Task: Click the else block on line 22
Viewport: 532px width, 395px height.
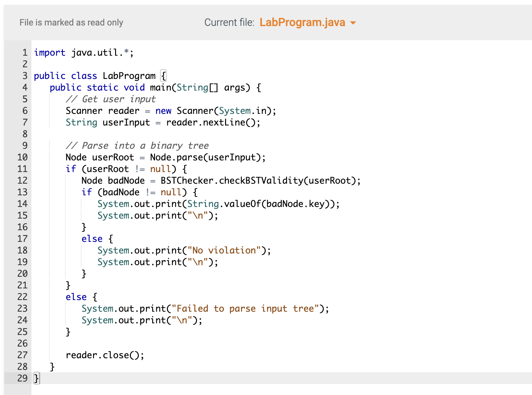Action: click(76, 297)
